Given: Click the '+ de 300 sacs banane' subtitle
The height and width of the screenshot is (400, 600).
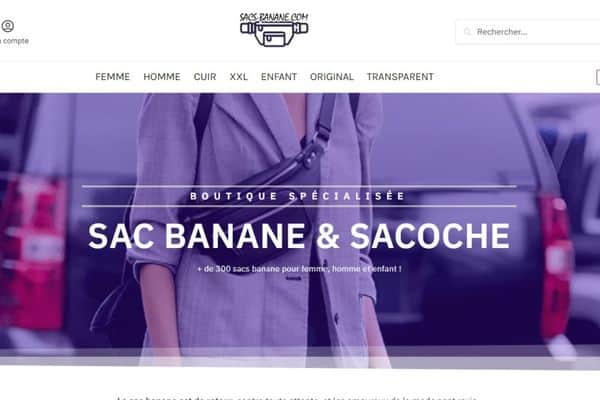Looking at the screenshot, I should 299,269.
